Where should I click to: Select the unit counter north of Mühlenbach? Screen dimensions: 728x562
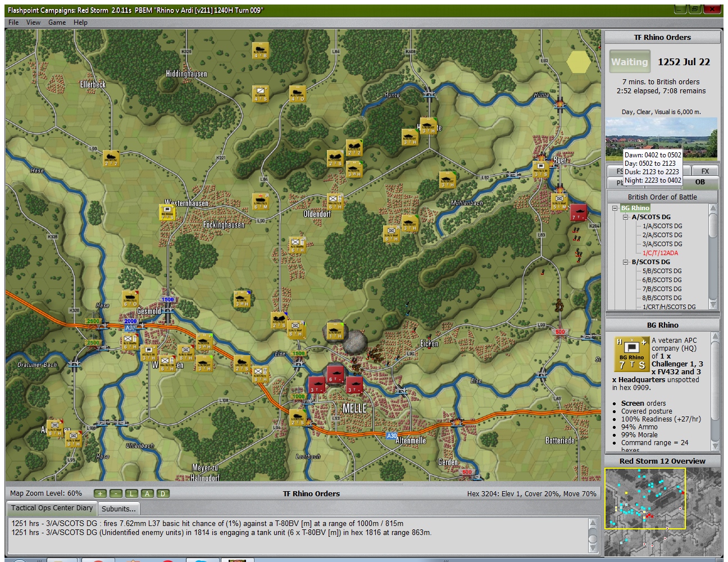pyautogui.click(x=447, y=180)
